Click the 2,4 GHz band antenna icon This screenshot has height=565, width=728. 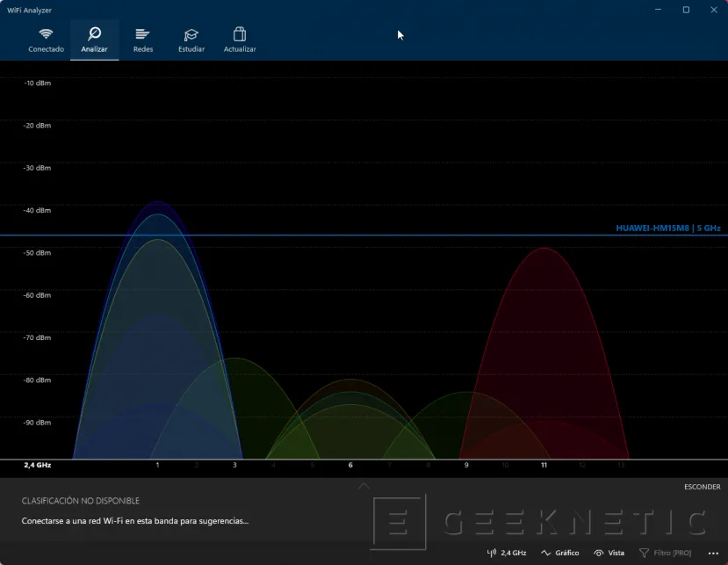pos(492,553)
